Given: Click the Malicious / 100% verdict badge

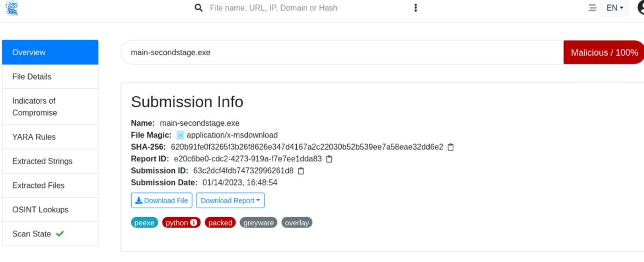Looking at the screenshot, I should pos(603,52).
